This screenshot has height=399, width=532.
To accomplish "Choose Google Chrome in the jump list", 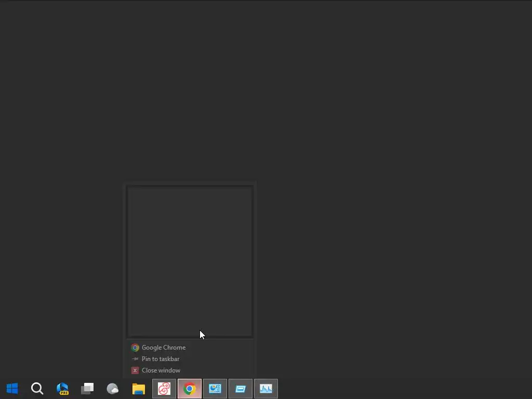I will [190, 348].
